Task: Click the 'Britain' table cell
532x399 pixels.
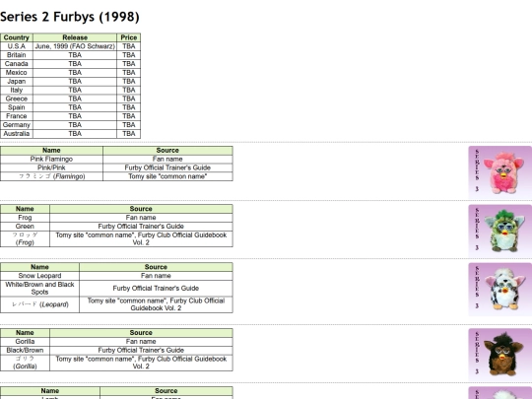Action: coord(17,55)
